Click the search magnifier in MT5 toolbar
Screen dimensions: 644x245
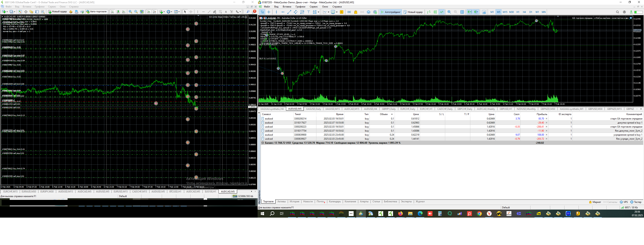[x=617, y=12]
